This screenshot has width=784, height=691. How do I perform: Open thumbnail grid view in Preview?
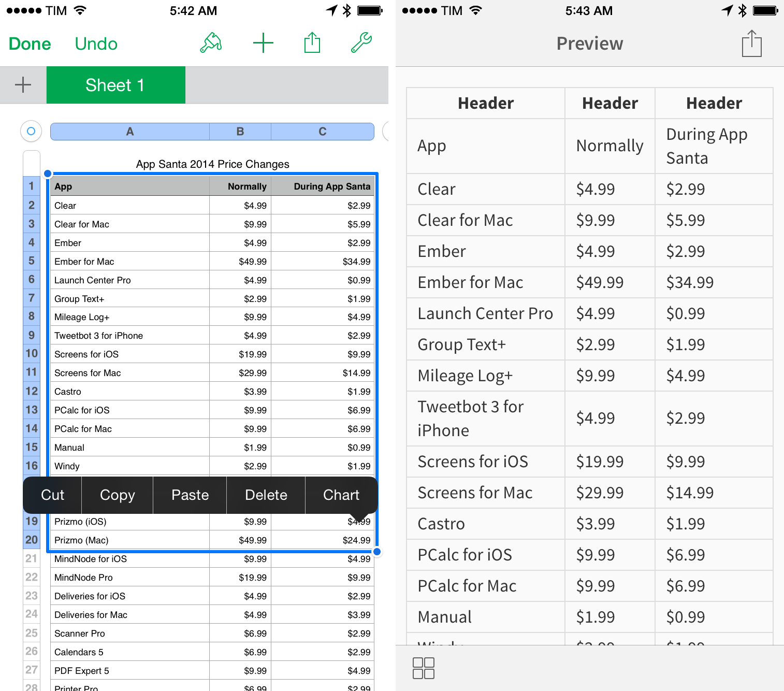[x=423, y=668]
